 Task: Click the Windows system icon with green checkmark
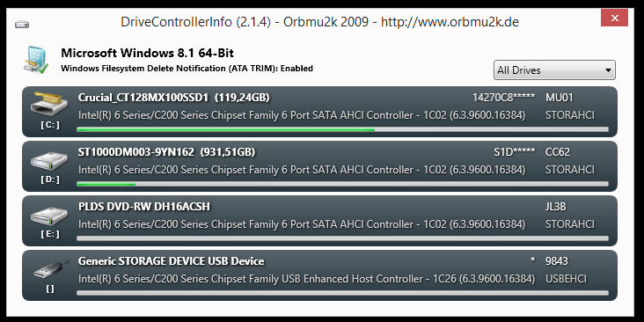click(36, 61)
